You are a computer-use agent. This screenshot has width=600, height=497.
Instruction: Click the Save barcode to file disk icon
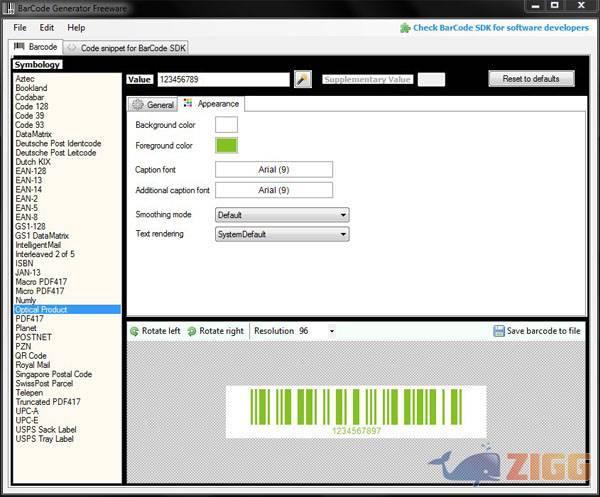(499, 331)
